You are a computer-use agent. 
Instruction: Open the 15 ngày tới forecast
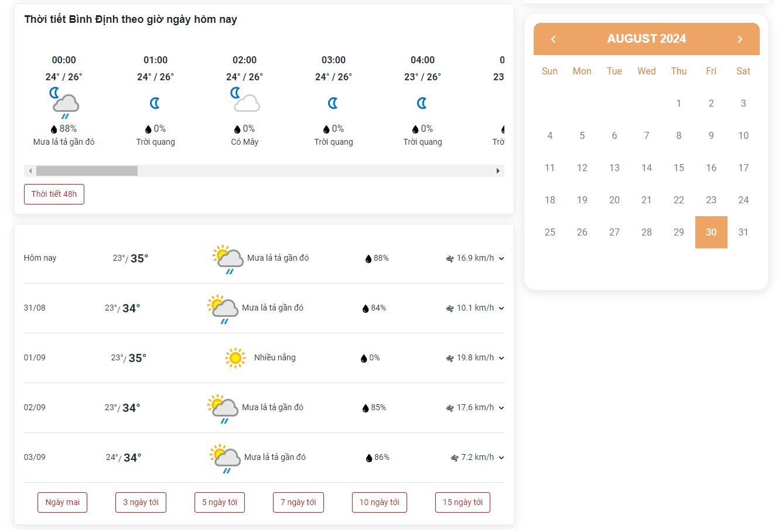(463, 502)
